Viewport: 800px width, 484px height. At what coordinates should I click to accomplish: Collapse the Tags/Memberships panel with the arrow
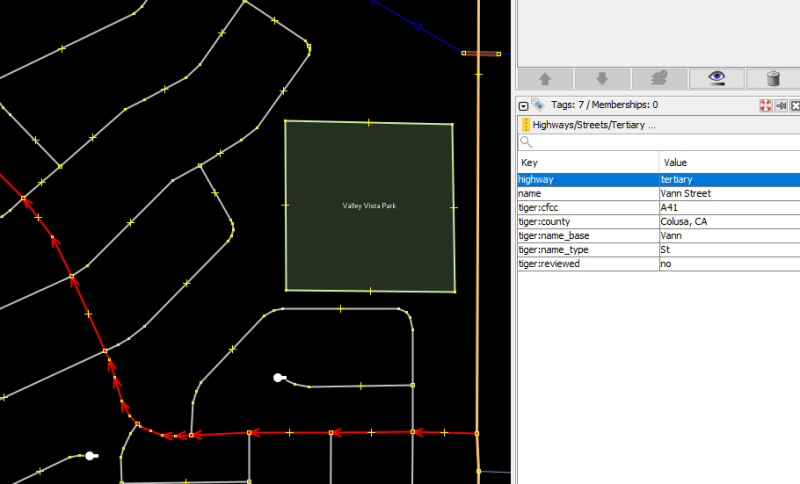click(523, 106)
